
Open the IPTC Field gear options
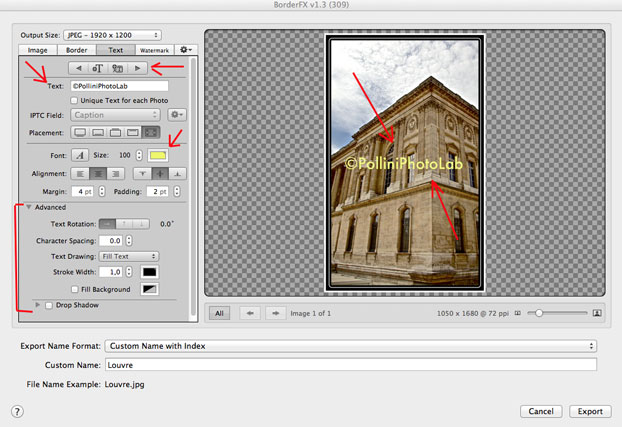tap(177, 115)
